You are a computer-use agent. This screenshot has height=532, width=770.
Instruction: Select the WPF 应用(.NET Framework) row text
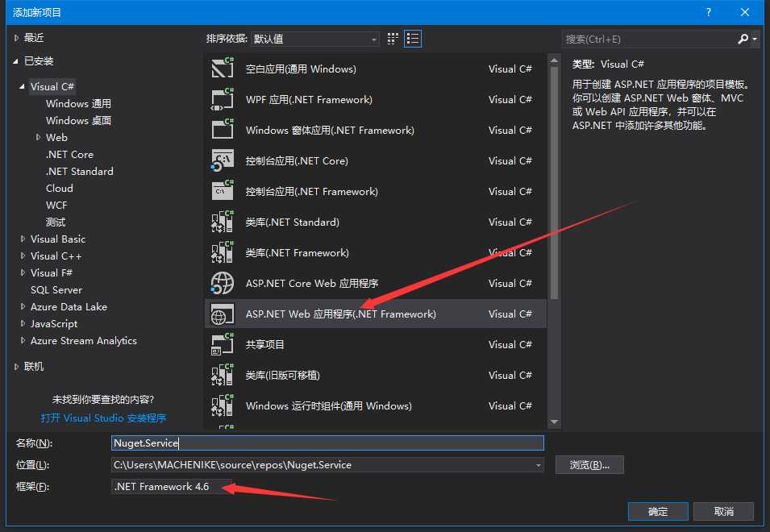click(309, 100)
